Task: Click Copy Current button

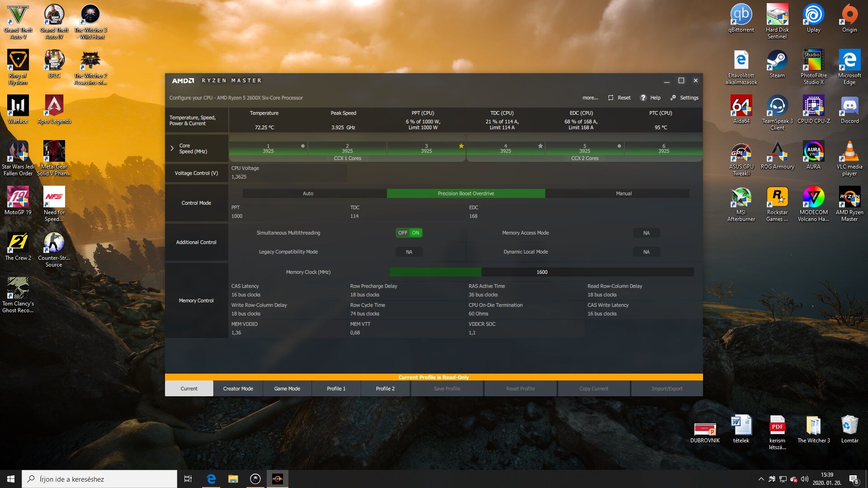Action: 594,389
